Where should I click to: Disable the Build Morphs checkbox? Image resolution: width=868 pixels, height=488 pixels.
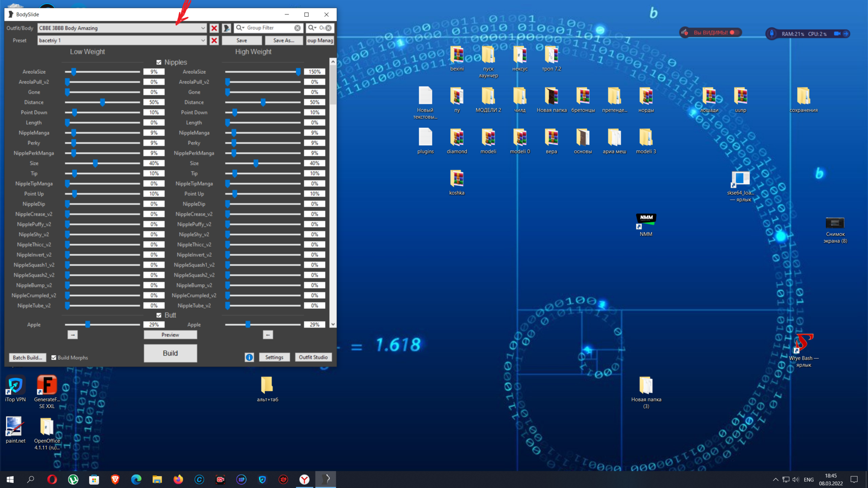(54, 357)
